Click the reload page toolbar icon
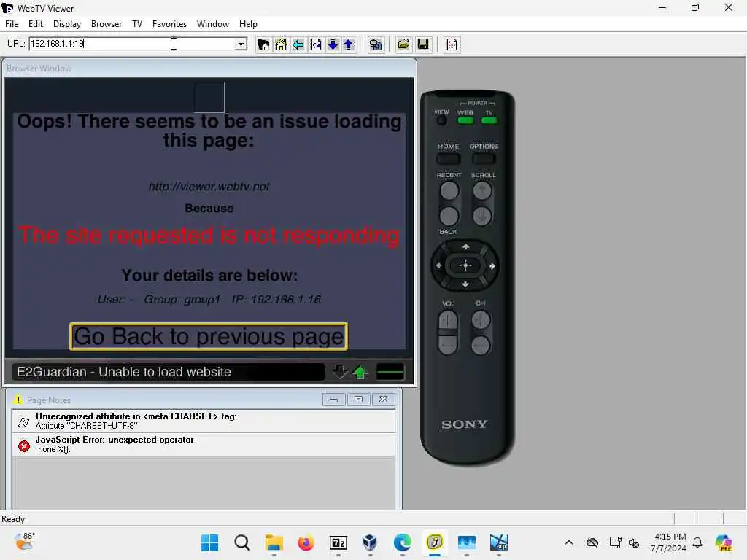The height and width of the screenshot is (560, 747). point(316,44)
